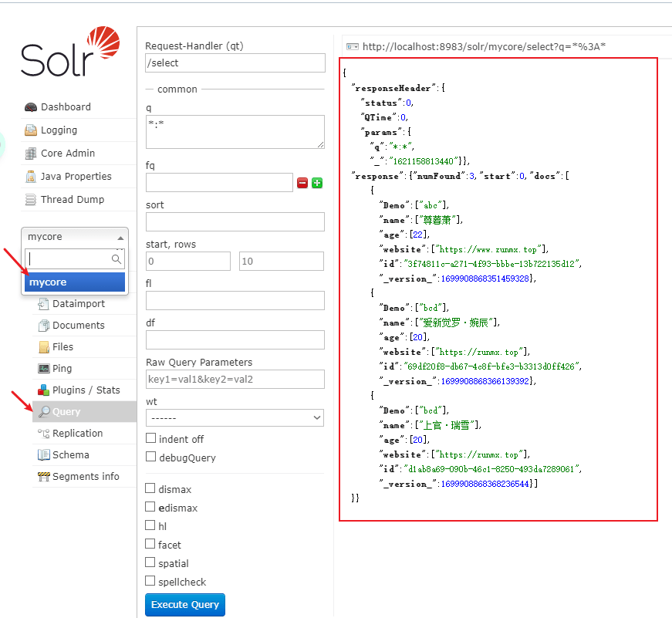Click the id value starting with 3f74811c
Screen dimensions: 672x618
[x=491, y=264]
